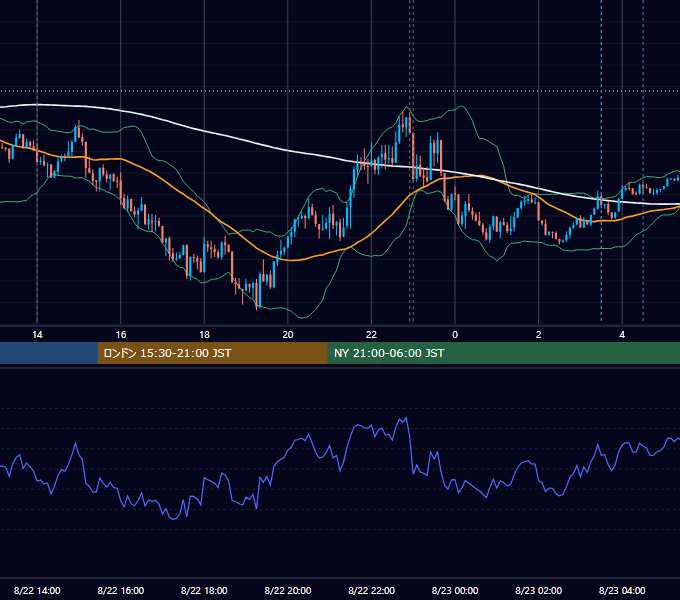Click the NY 21:00-06:00 JST session band
Screen dimensions: 680x600
click(503, 353)
